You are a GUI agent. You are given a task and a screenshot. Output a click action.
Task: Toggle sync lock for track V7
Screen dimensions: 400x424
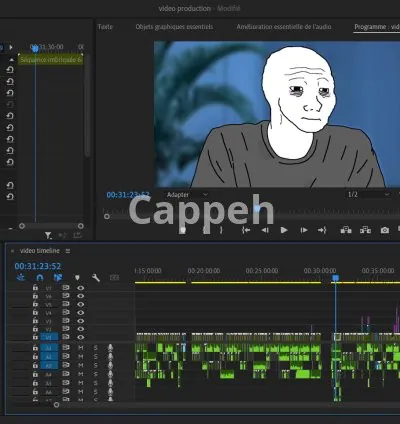pos(66,288)
